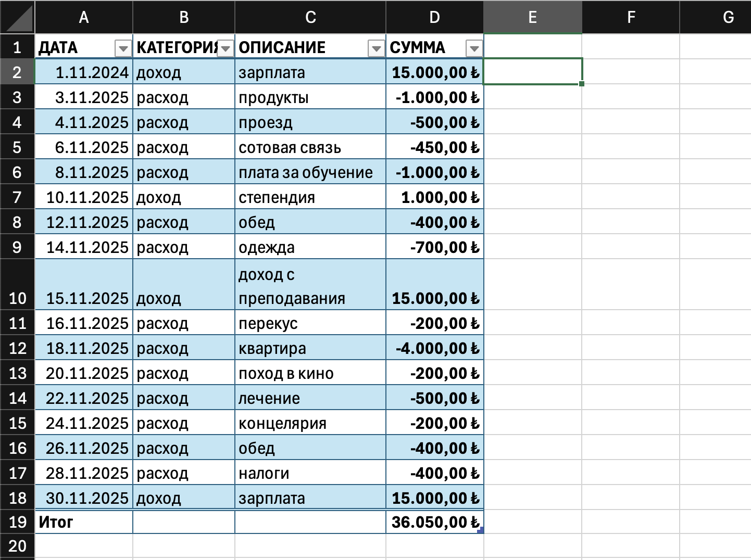Select amount cell -450,00 ₺
751x560 pixels.
click(x=435, y=147)
